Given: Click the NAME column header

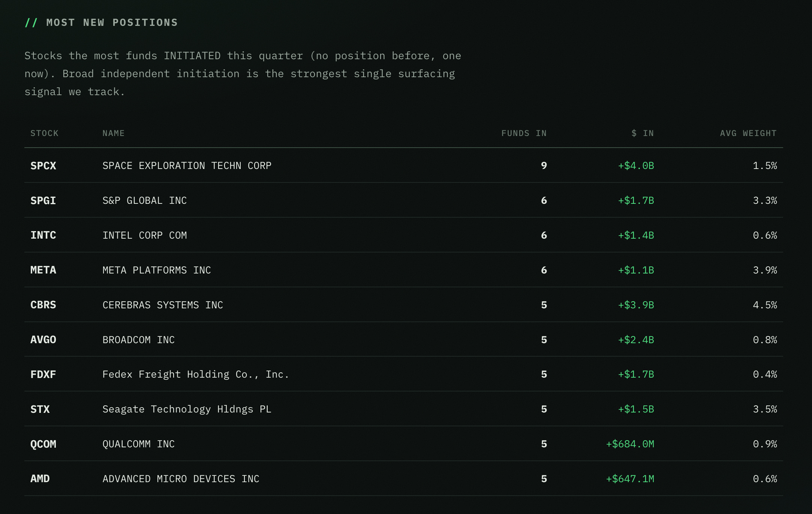Looking at the screenshot, I should click(113, 133).
